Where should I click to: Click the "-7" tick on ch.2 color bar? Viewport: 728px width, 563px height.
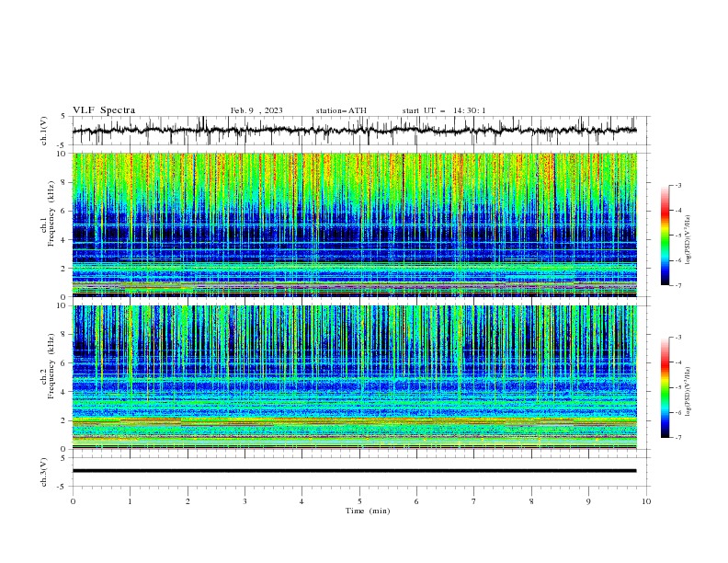[x=678, y=437]
